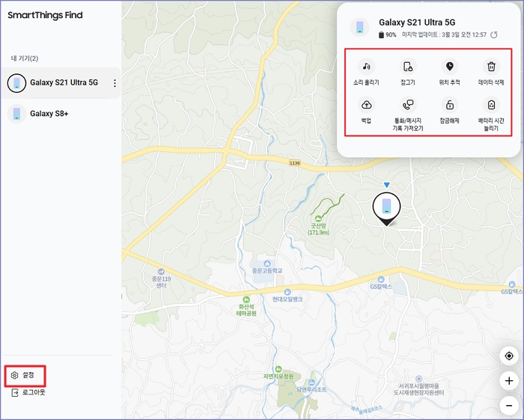
Task: Select Galaxy S21 Ultra 5G in device list
Action: coord(61,83)
